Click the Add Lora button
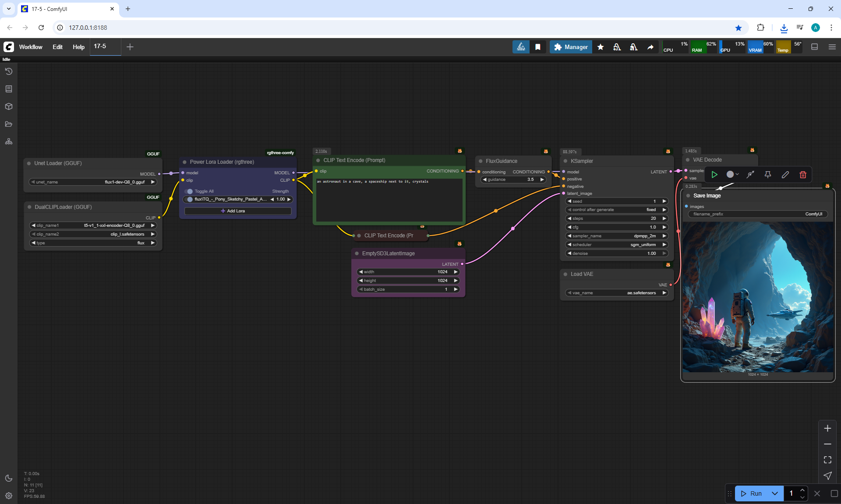 click(238, 211)
